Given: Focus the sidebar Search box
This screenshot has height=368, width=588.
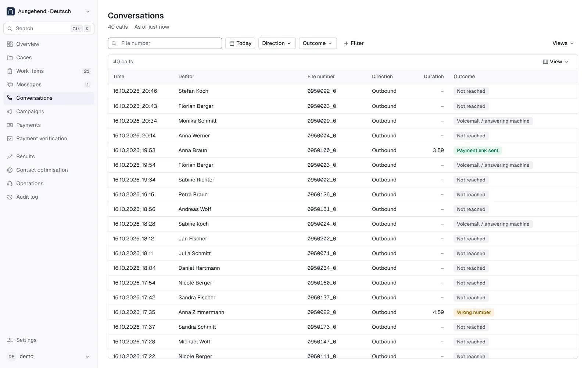Looking at the screenshot, I should coord(49,29).
